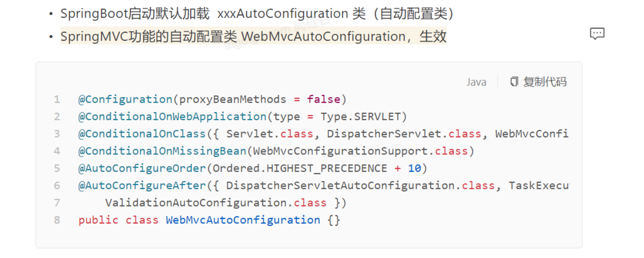Select line number 3 in the gutter

point(57,134)
